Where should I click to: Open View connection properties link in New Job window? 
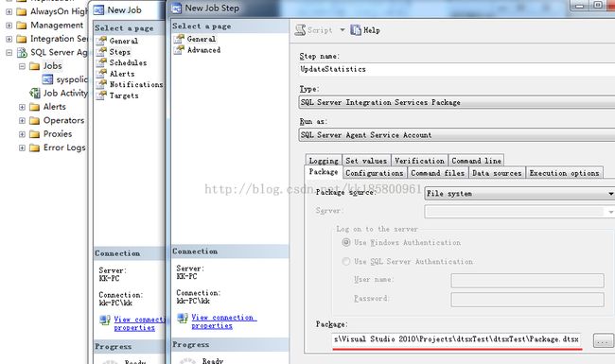[x=139, y=323]
